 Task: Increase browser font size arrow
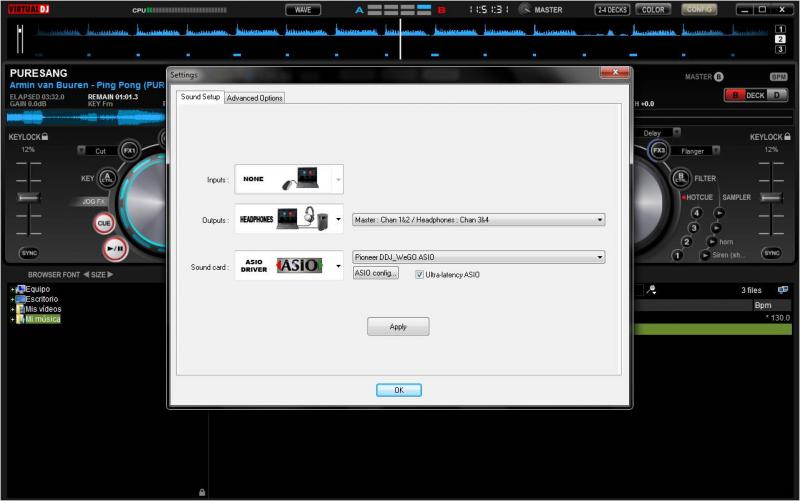[110, 274]
